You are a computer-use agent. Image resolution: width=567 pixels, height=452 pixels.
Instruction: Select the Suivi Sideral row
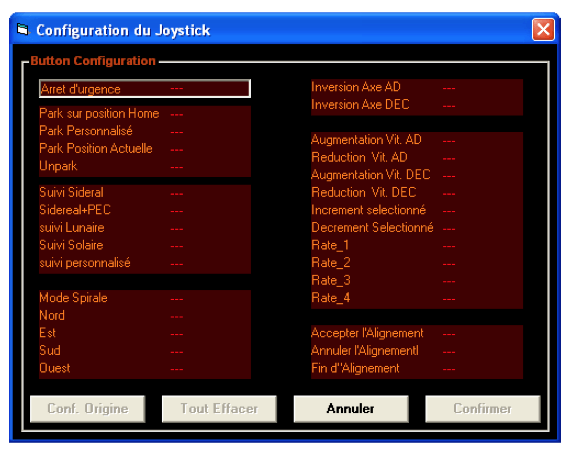pos(145,193)
